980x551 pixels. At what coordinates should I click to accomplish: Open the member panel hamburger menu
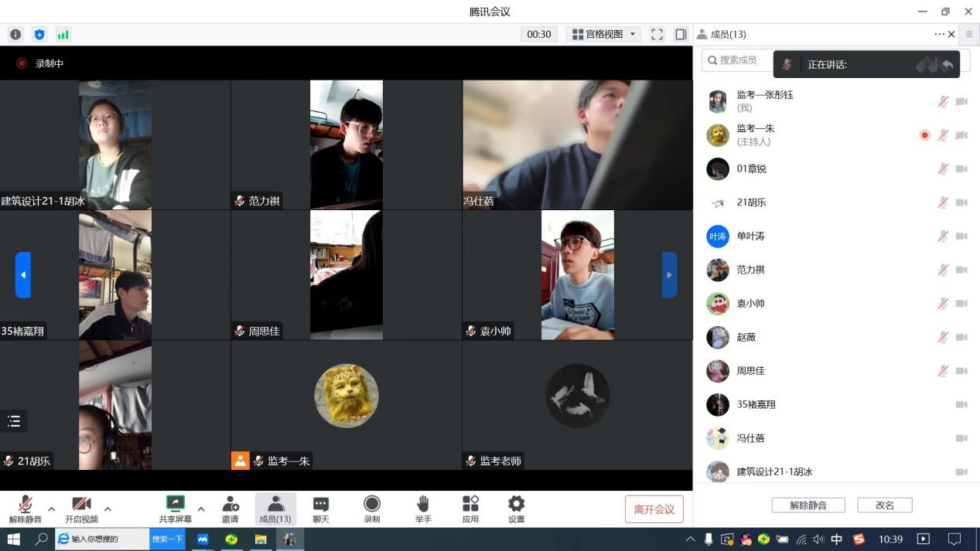click(969, 34)
